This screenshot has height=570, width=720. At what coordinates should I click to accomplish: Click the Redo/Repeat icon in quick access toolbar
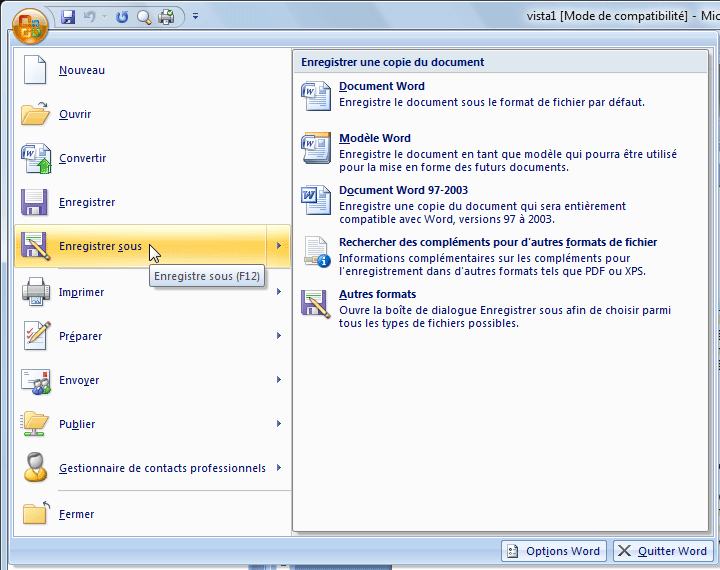click(122, 17)
